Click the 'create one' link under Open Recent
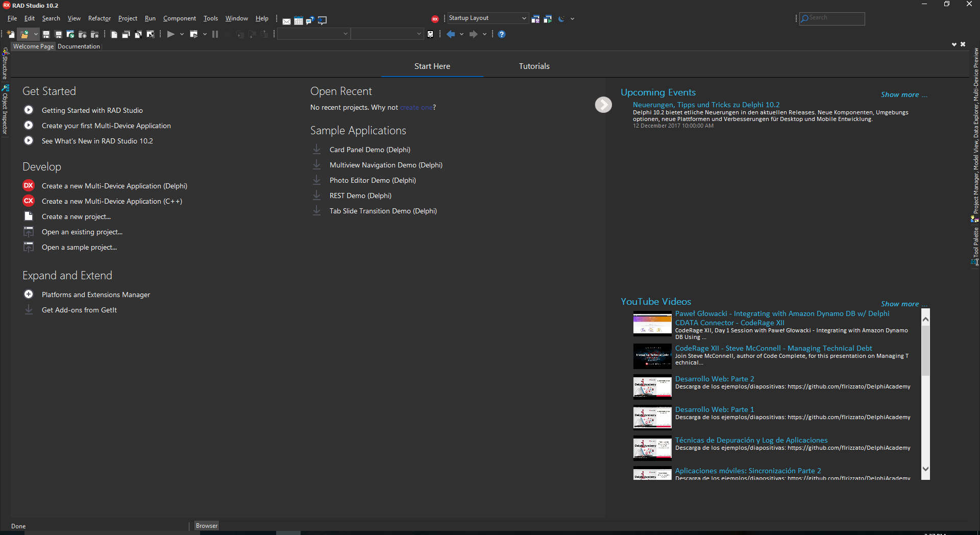Screen dimensions: 980x535 coord(416,107)
